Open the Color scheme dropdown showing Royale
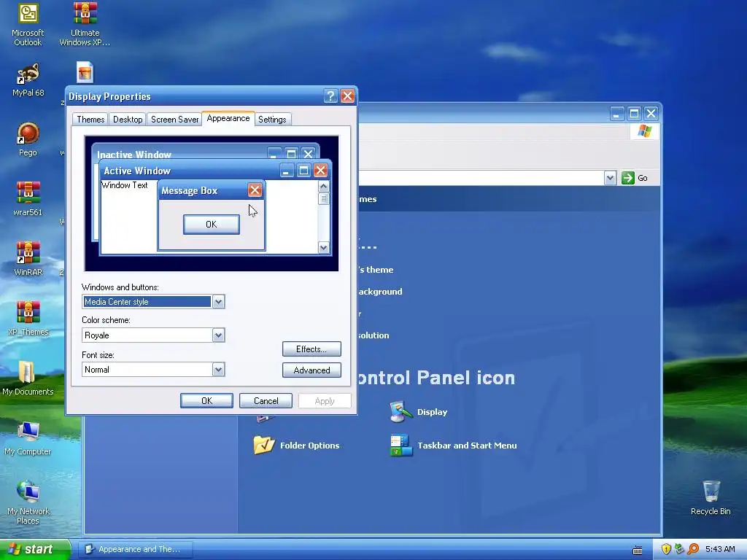 pyautogui.click(x=218, y=335)
